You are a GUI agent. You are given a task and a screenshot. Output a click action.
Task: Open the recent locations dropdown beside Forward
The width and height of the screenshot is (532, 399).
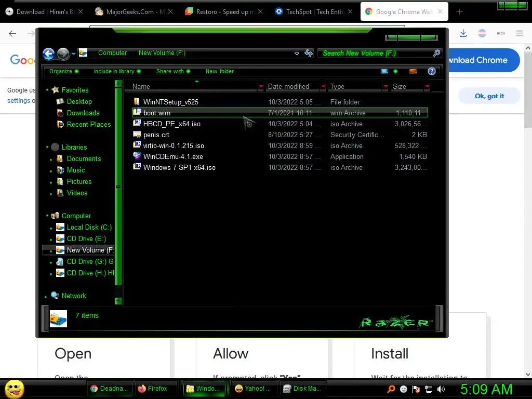73,54
